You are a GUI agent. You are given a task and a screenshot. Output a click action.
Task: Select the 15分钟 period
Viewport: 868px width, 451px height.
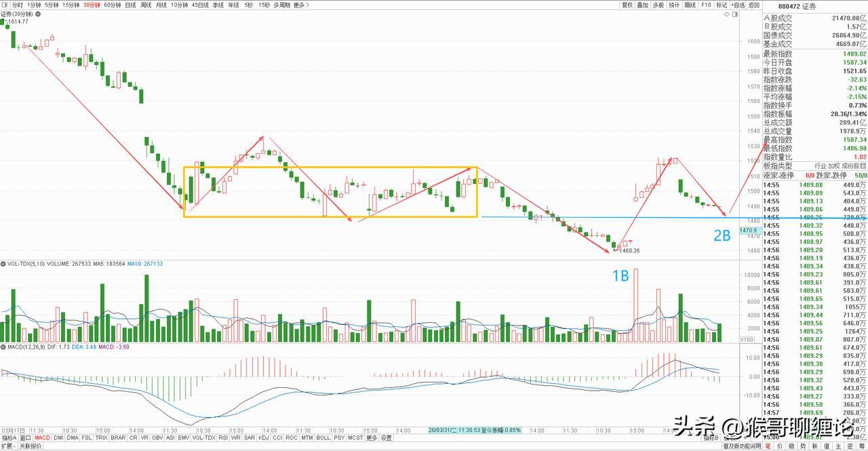pyautogui.click(x=71, y=5)
